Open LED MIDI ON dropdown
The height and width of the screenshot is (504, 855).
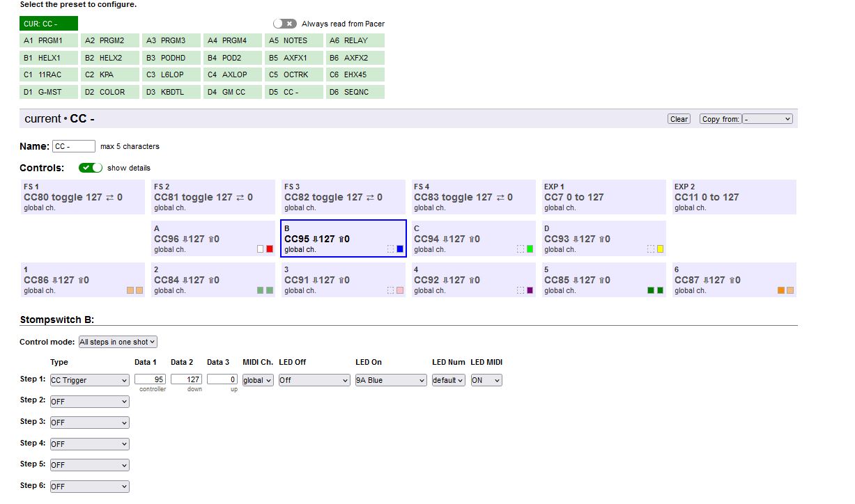(486, 380)
